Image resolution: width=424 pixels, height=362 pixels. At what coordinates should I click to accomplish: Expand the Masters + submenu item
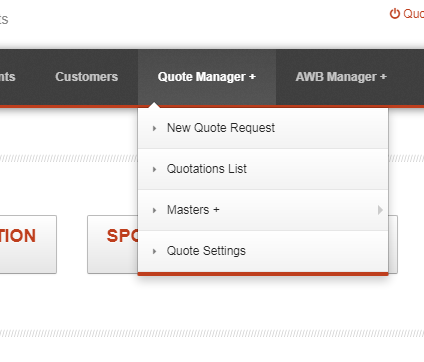(263, 210)
